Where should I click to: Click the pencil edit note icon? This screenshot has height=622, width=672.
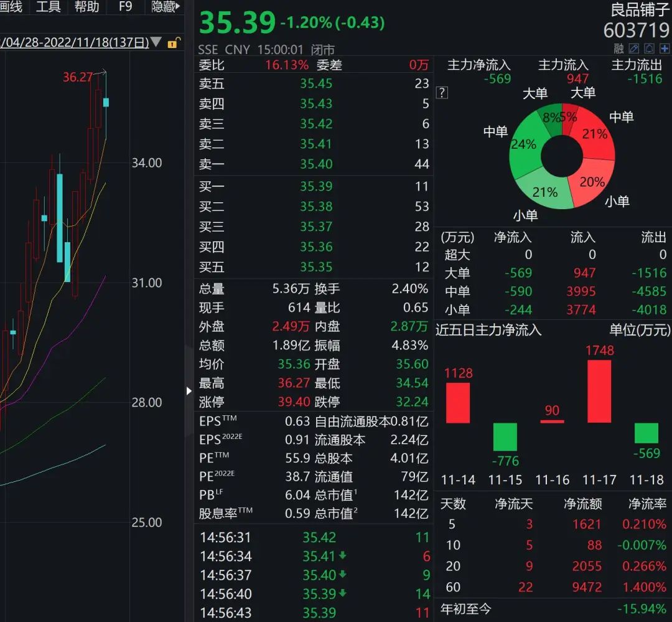click(634, 48)
